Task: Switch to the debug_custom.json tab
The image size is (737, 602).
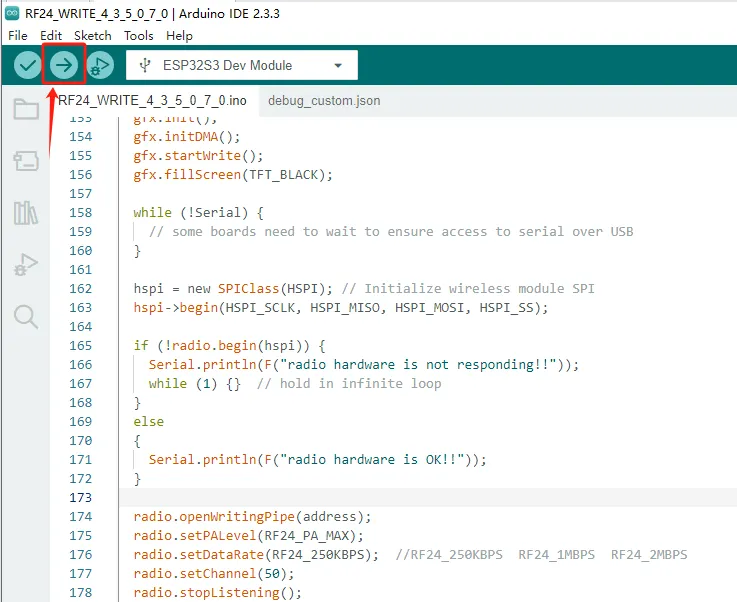Action: click(x=324, y=101)
